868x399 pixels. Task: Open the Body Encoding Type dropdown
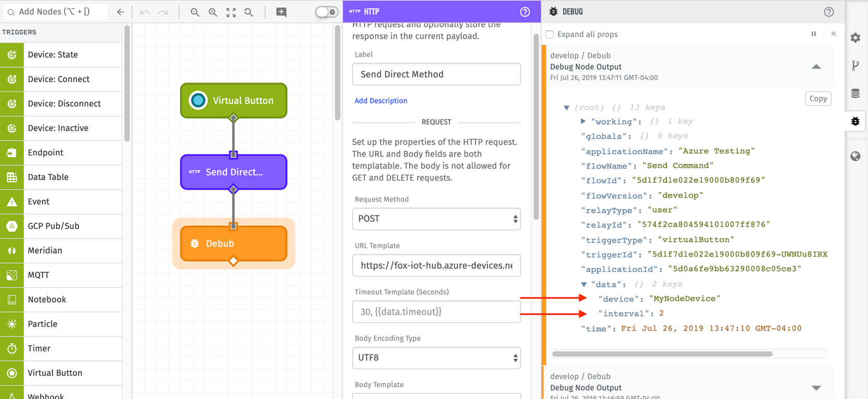click(436, 358)
